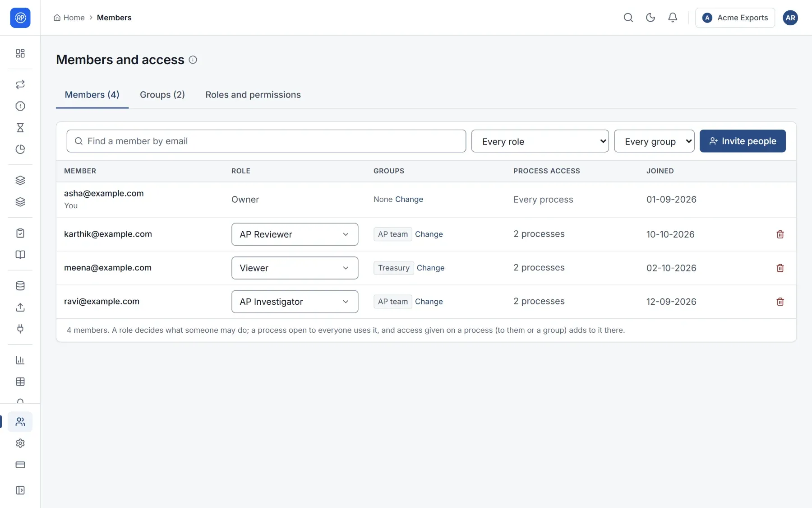The height and width of the screenshot is (508, 812).
Task: Click the Treasury group tag
Action: (x=394, y=268)
